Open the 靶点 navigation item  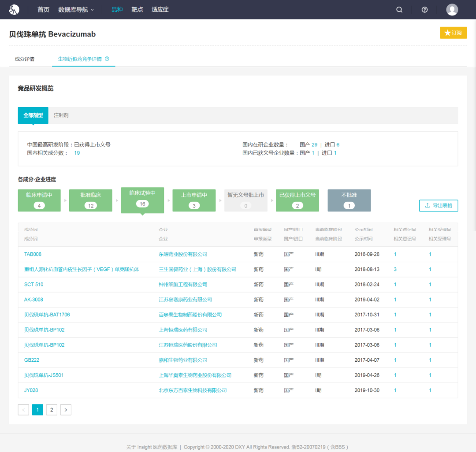[x=137, y=10]
